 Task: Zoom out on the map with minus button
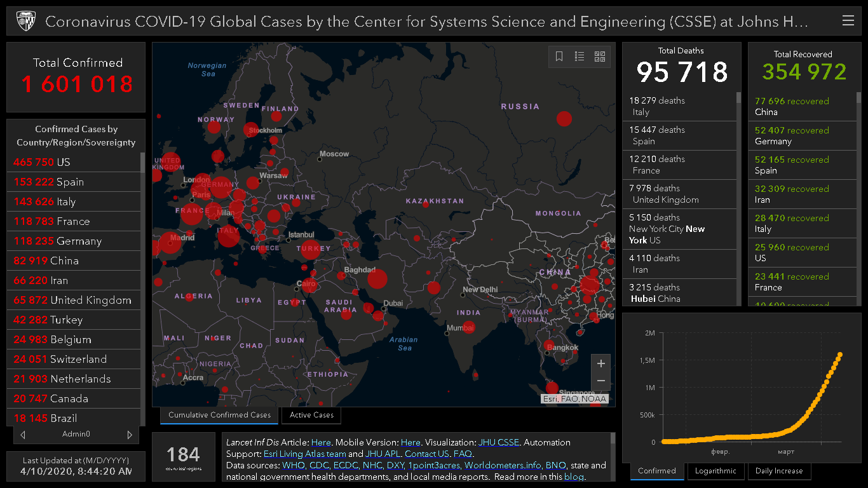point(600,381)
